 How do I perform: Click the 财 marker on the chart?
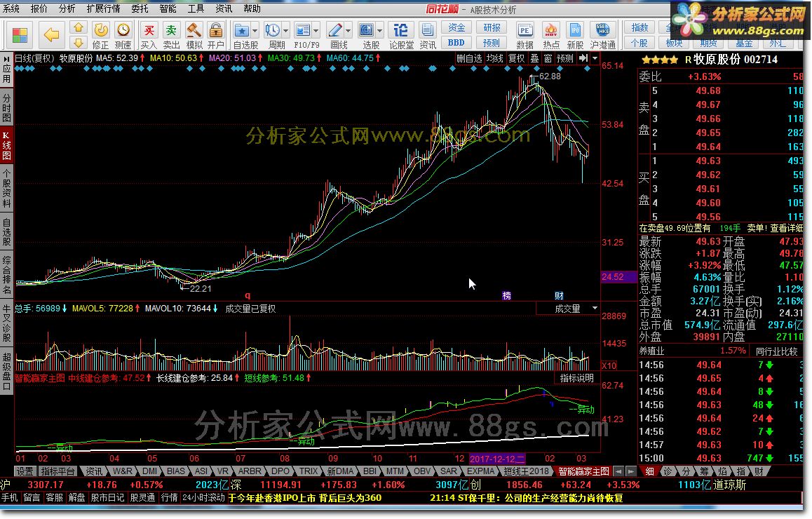click(x=559, y=296)
